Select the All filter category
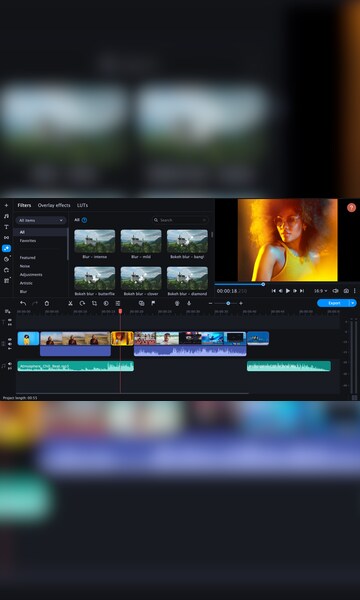Image resolution: width=360 pixels, height=600 pixels. click(x=41, y=232)
